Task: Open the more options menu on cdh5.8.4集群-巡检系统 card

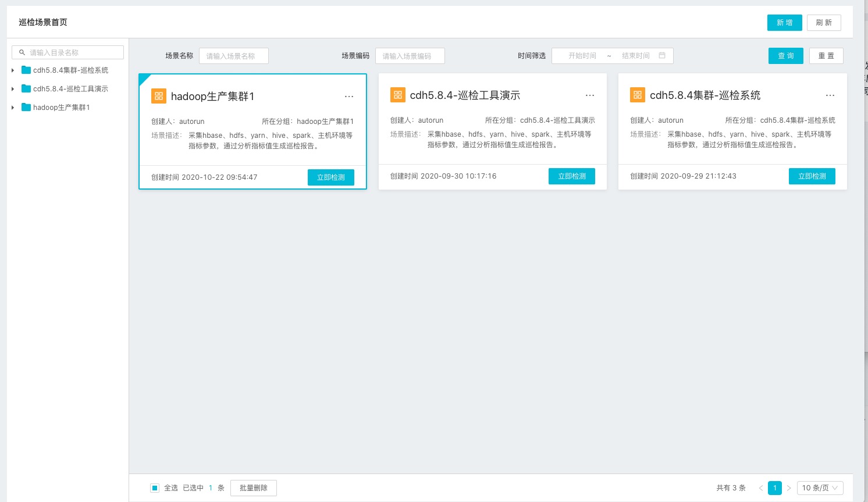Action: [830, 95]
